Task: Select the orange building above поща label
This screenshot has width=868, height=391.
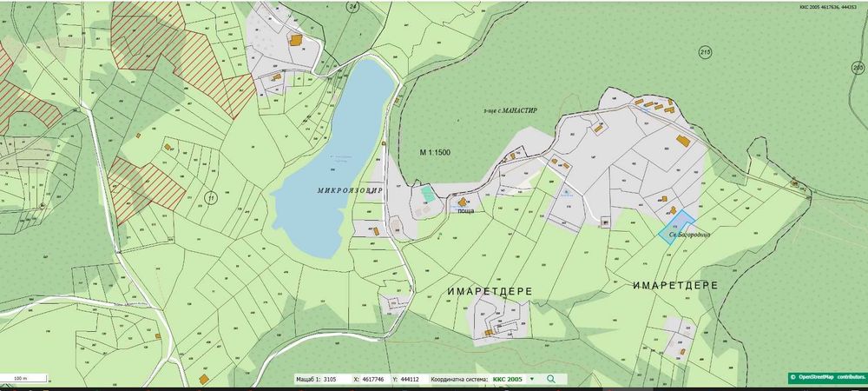Action: [463, 202]
